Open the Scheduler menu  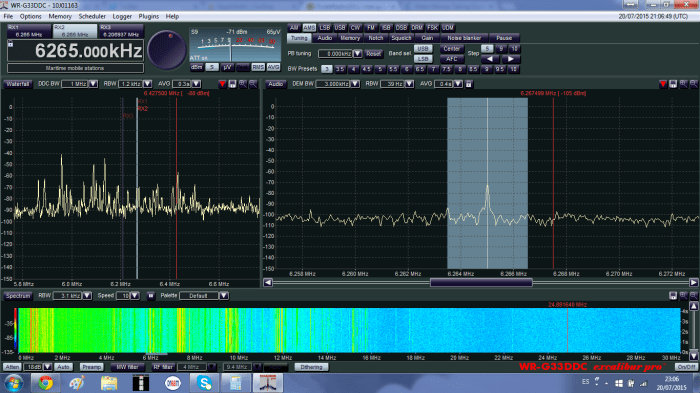[92, 17]
